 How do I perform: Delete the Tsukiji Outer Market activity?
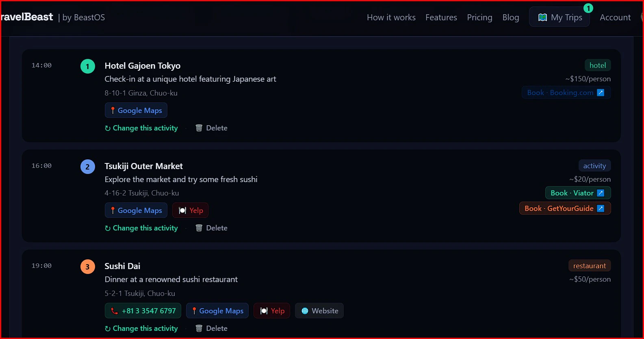click(x=211, y=228)
